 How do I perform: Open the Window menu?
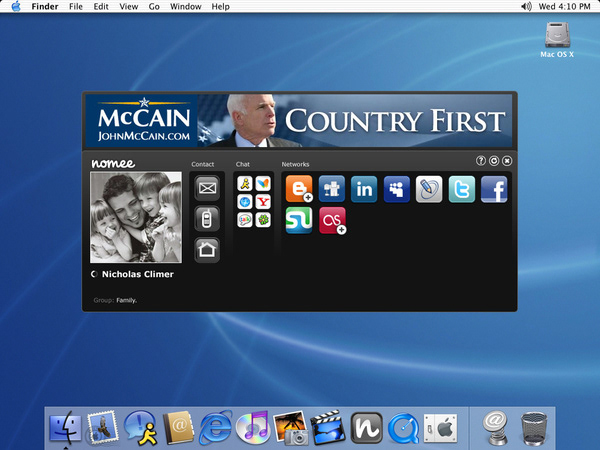click(186, 7)
